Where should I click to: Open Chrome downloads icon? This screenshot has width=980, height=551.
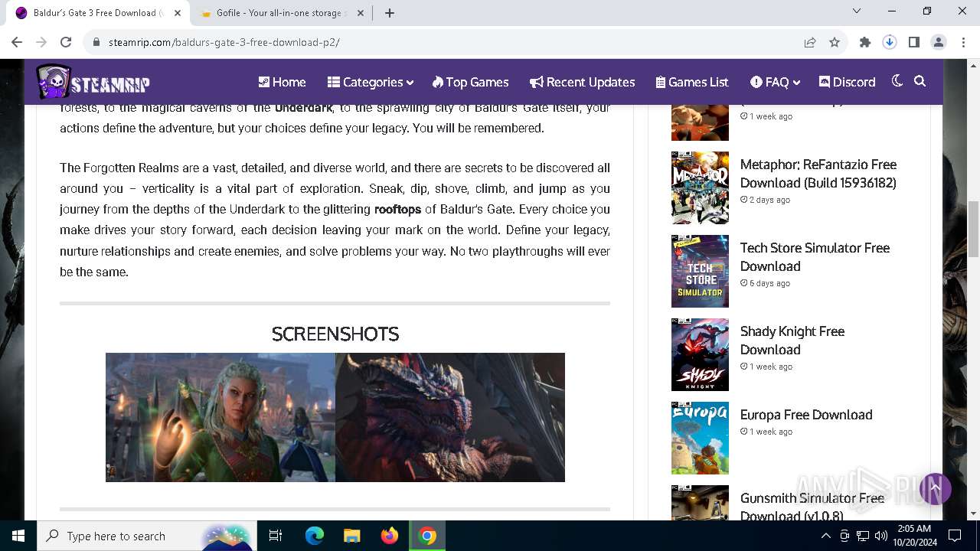pyautogui.click(x=890, y=42)
